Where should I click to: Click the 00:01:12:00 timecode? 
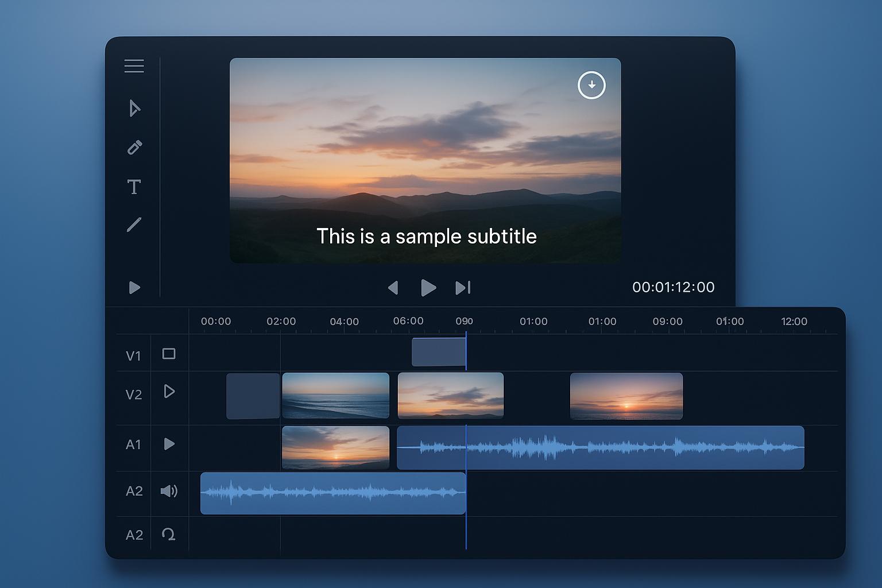pos(674,287)
